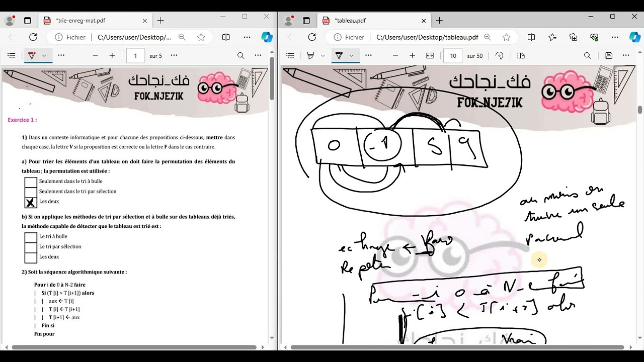Select the *trie-enreg-mat.pdf tab

[x=96, y=21]
